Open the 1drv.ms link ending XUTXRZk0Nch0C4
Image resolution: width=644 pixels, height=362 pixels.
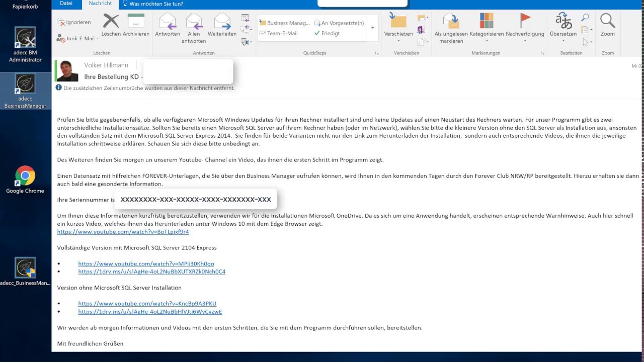[151, 271]
